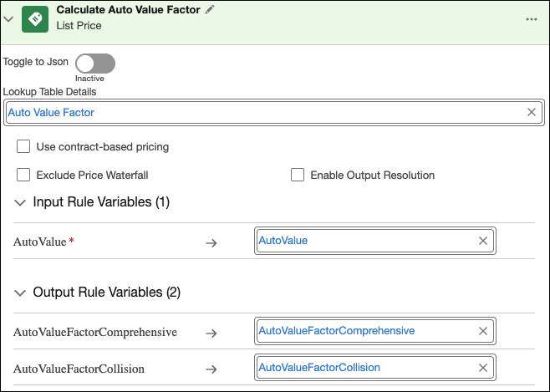This screenshot has height=392, width=550.
Task: Click arrow icon in AutoValueFactorCollision row
Action: [x=211, y=369]
